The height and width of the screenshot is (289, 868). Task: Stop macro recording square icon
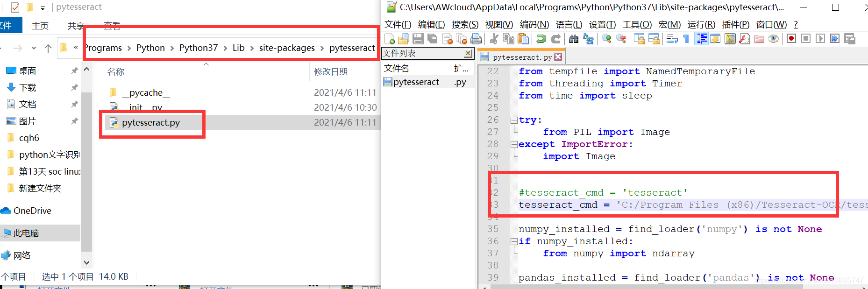coord(806,39)
